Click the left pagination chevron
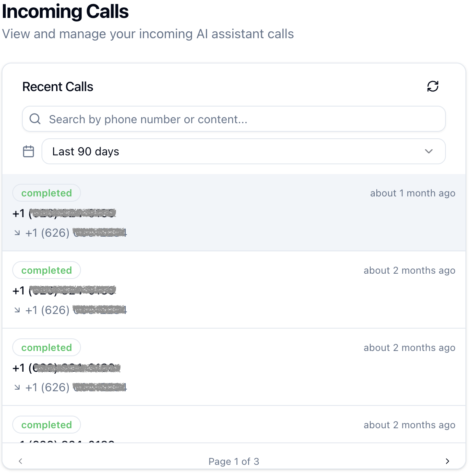Screen dimensions: 476x475 pos(20,461)
